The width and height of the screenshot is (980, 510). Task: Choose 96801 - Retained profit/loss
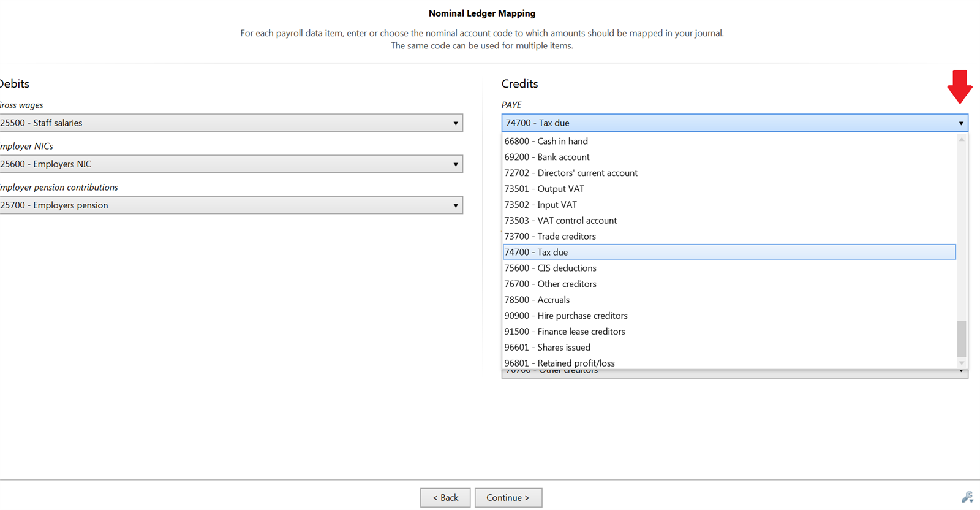729,363
